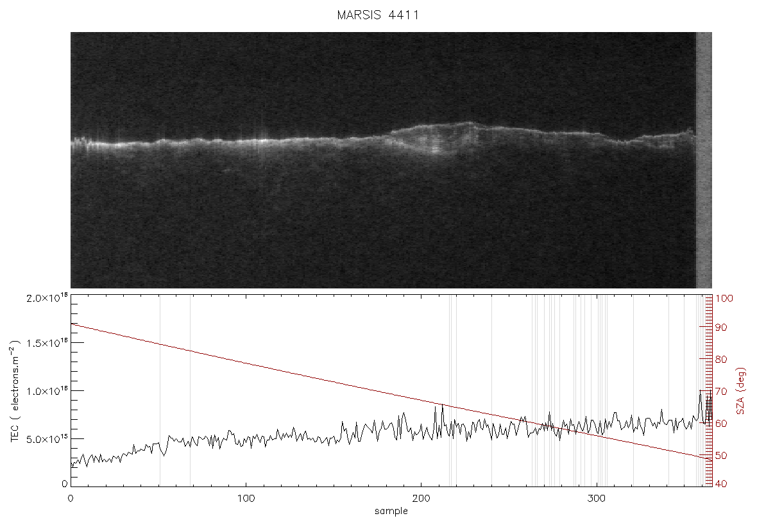Click the 2.0×10¹⁶ TEC axis value
The image size is (757, 532).
click(x=47, y=297)
